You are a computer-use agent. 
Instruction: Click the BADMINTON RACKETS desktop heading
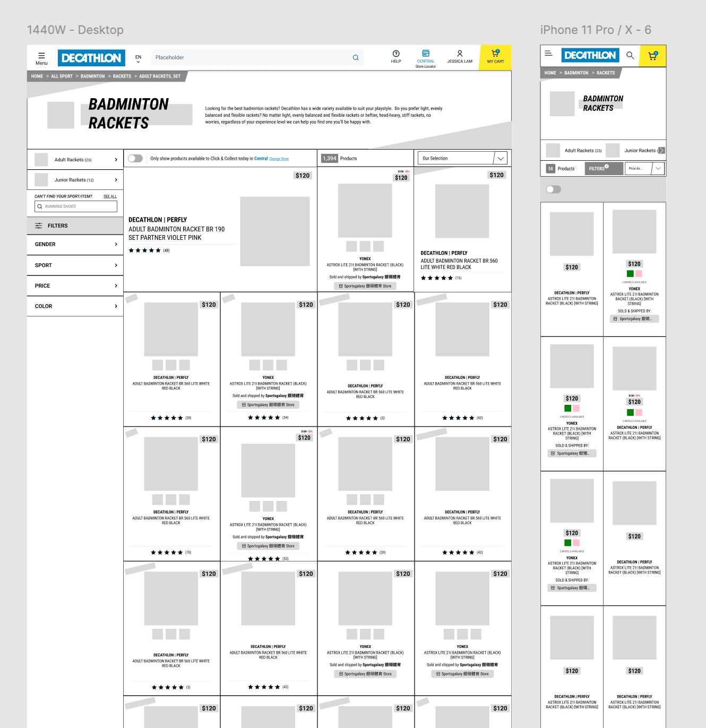128,114
